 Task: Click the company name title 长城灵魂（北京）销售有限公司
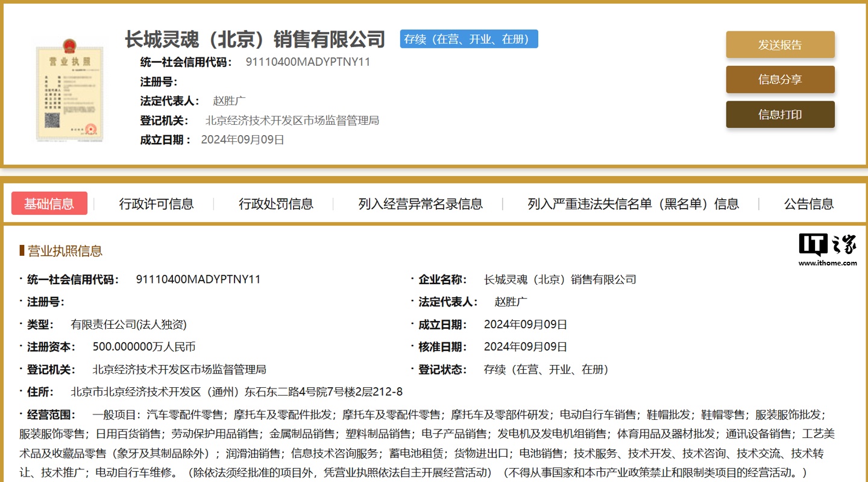pyautogui.click(x=255, y=39)
